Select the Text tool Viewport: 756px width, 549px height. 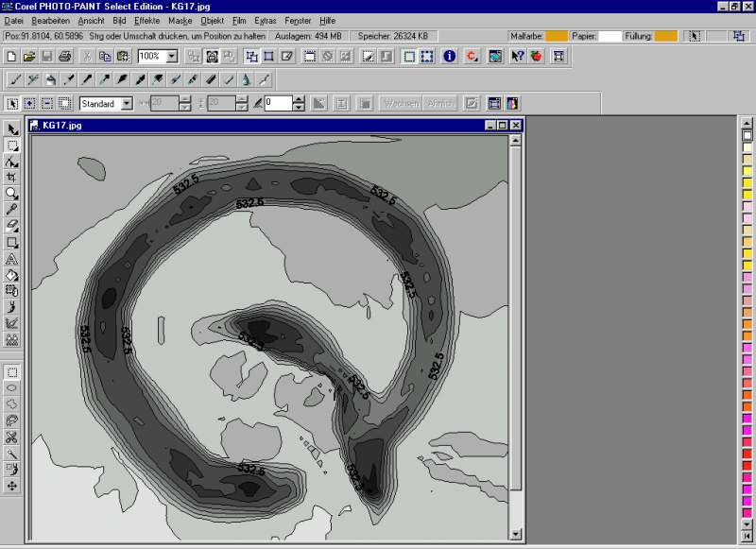click(x=12, y=258)
